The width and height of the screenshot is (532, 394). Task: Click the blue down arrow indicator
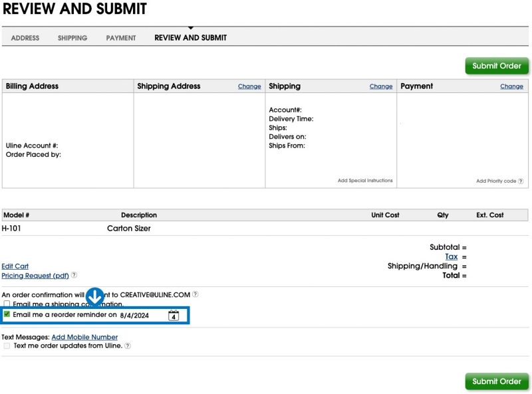pyautogui.click(x=94, y=297)
